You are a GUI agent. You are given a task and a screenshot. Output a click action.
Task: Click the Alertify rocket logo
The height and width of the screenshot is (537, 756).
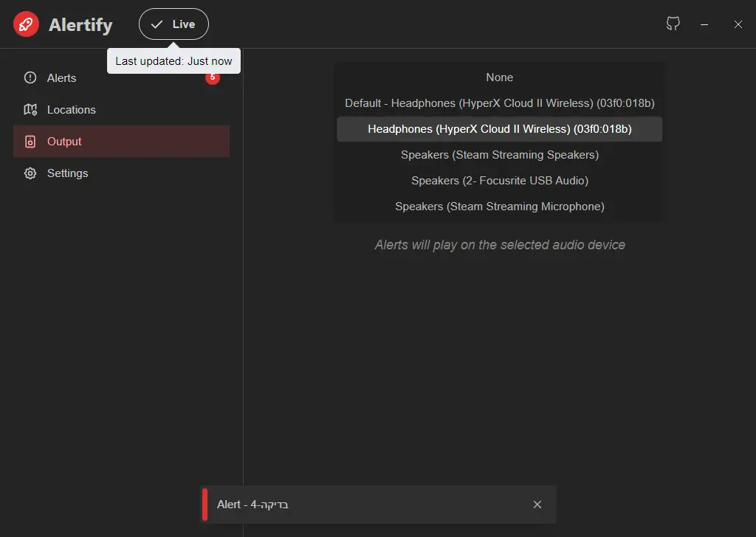26,24
